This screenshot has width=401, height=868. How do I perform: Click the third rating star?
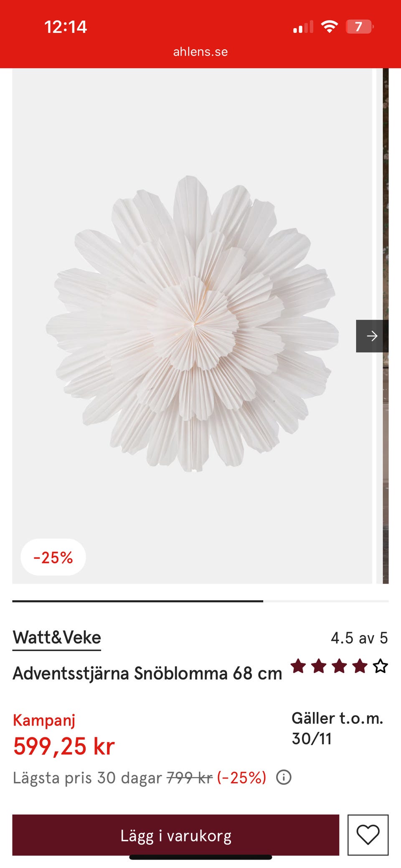pyautogui.click(x=339, y=666)
